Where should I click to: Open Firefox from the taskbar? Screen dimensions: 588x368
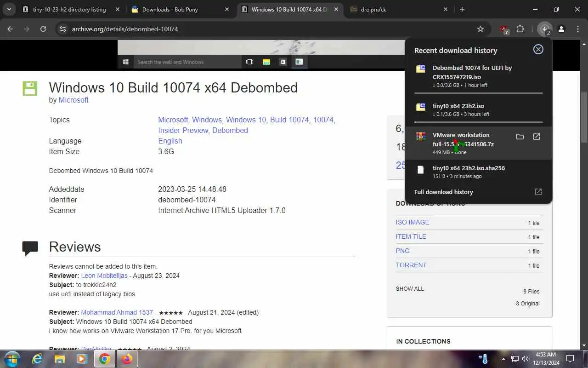[127, 359]
